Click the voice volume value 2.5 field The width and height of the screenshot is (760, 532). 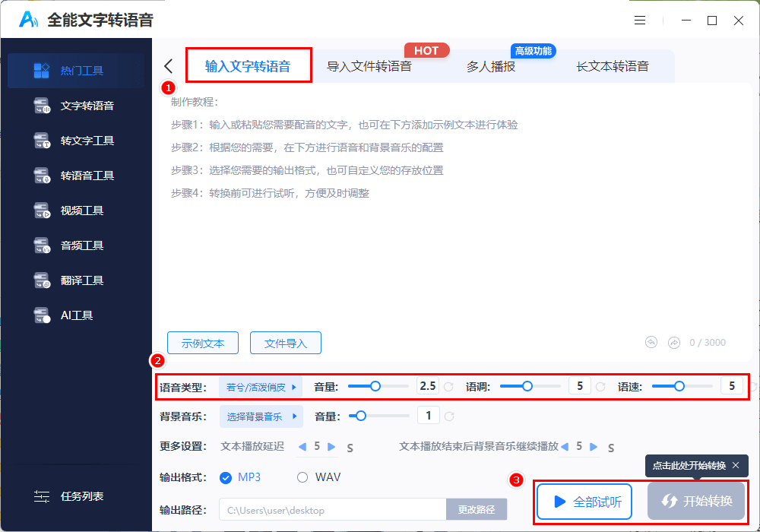click(x=427, y=386)
